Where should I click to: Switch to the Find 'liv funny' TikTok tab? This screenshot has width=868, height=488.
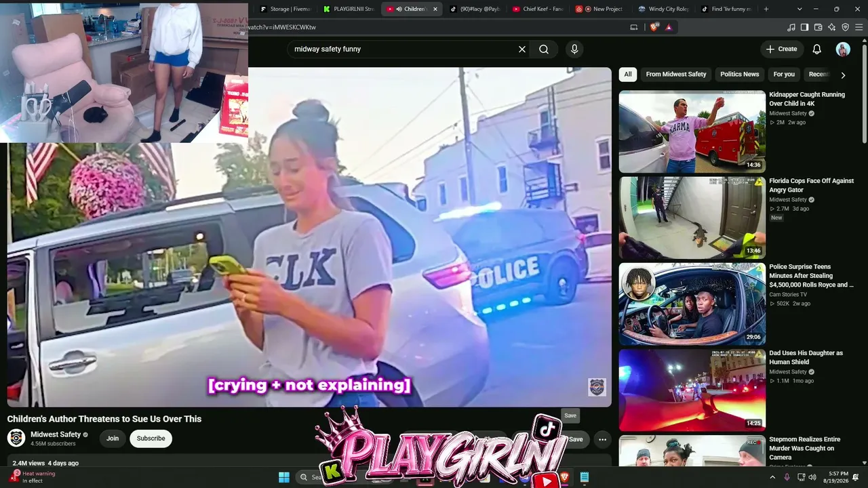click(x=726, y=9)
